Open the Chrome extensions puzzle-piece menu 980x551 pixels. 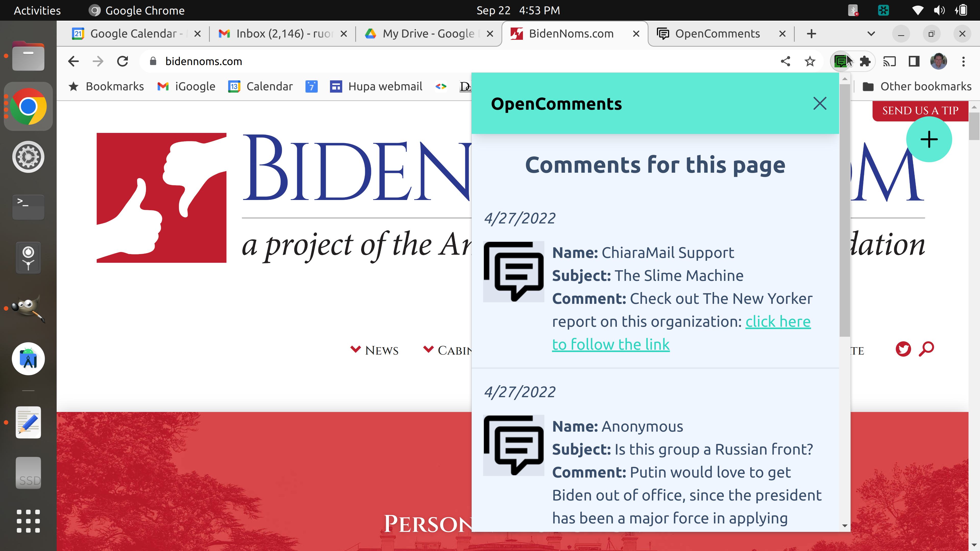(865, 61)
